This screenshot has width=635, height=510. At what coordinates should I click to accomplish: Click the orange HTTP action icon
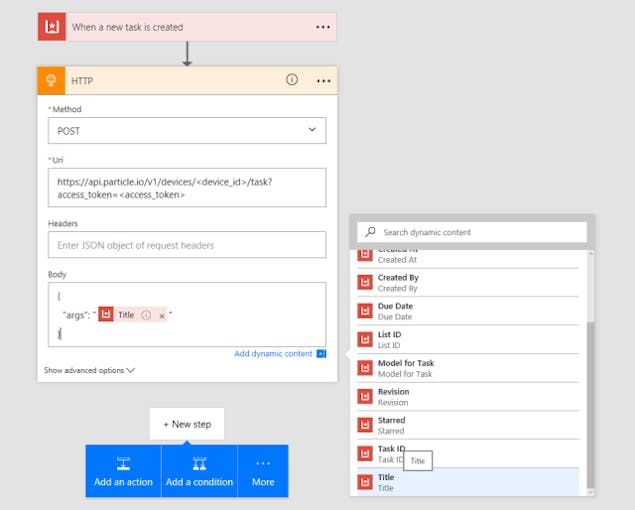point(51,81)
